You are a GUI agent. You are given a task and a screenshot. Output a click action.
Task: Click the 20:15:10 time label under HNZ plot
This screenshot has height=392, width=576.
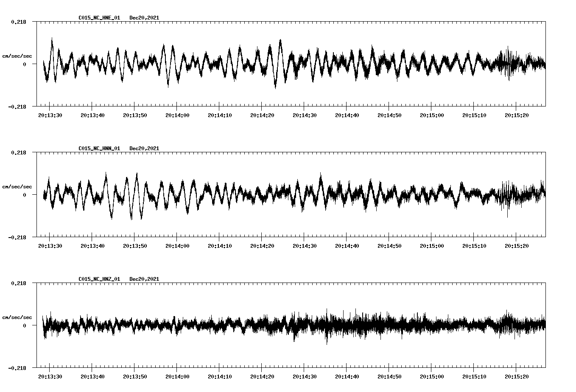point(474,376)
